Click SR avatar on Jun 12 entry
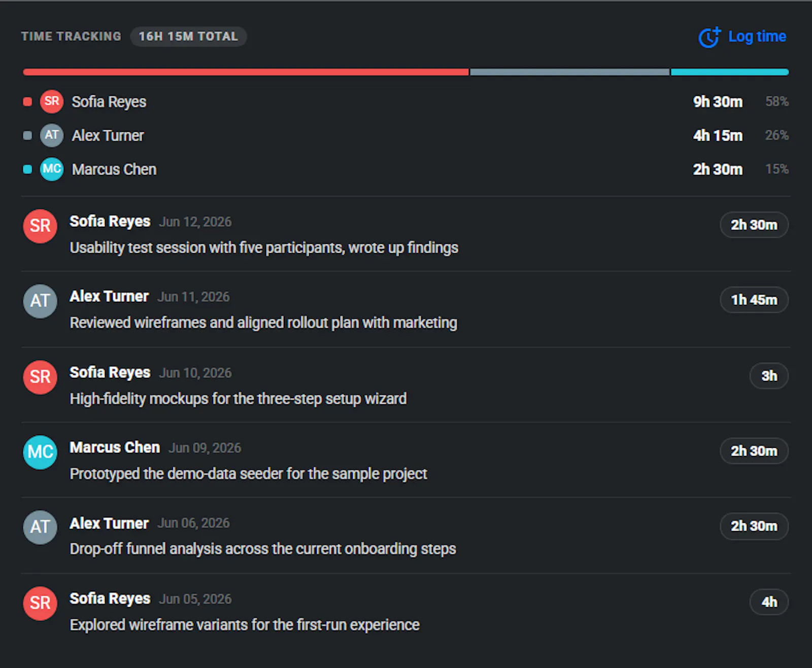This screenshot has width=812, height=668. (40, 226)
